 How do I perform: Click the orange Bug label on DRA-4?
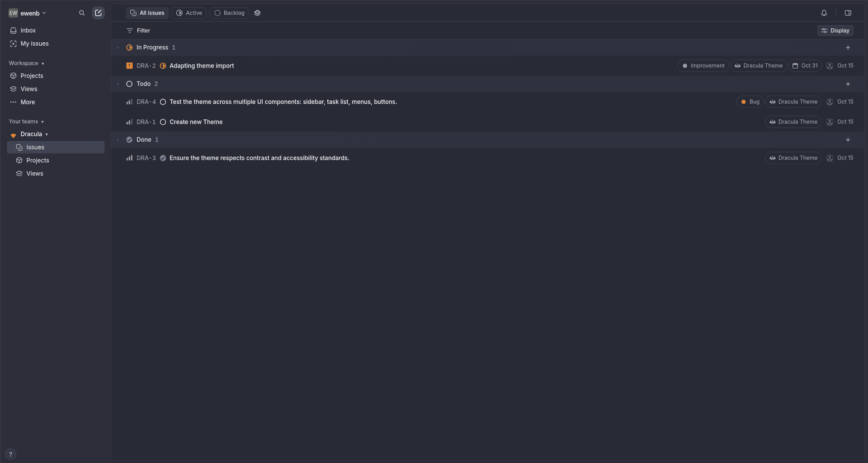[x=750, y=102]
